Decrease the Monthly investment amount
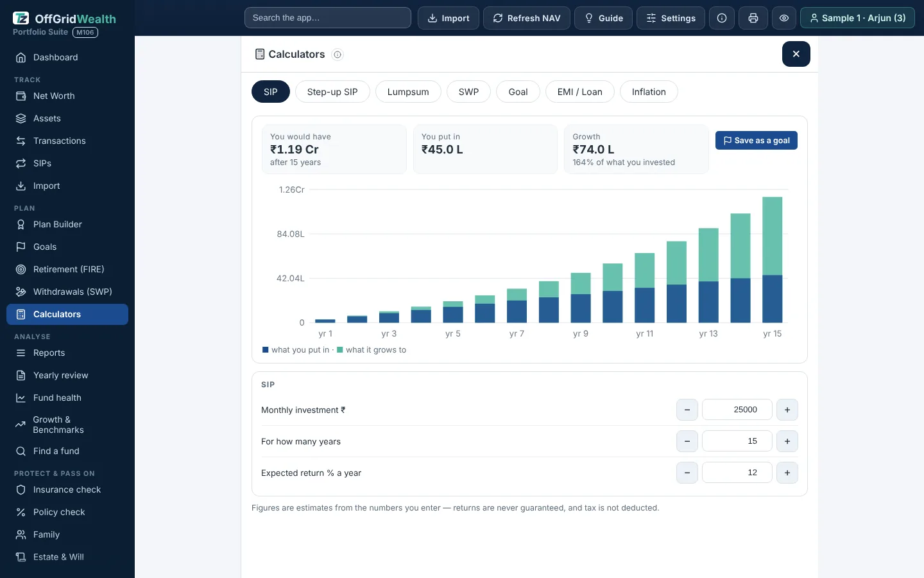Screen dimensions: 924x578 (687, 410)
